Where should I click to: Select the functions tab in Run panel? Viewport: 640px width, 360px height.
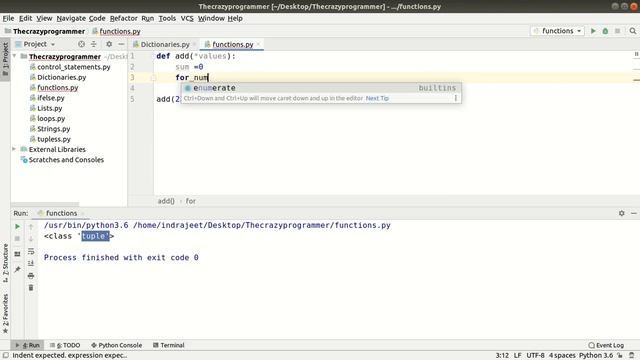(61, 213)
